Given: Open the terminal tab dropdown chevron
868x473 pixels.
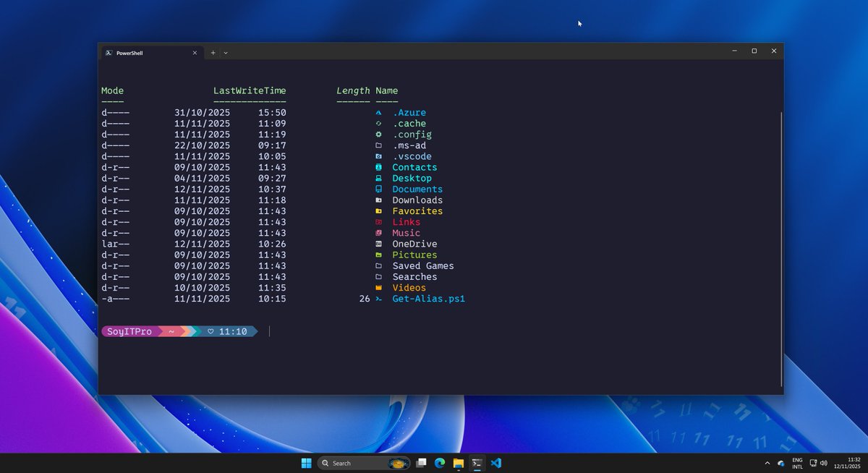Looking at the screenshot, I should pyautogui.click(x=226, y=52).
